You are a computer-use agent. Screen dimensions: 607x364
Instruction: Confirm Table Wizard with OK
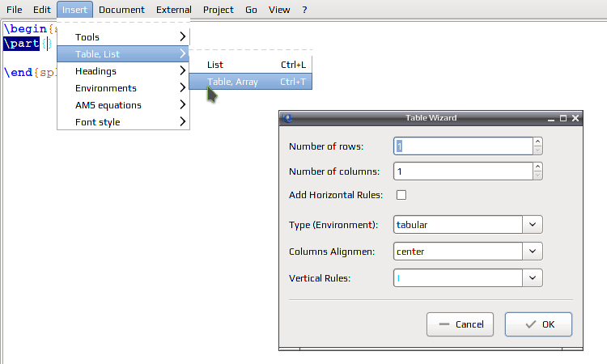[538, 324]
